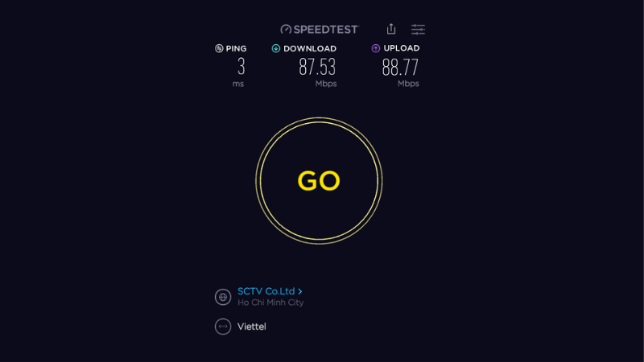Click the upload arrow icon

(x=376, y=48)
